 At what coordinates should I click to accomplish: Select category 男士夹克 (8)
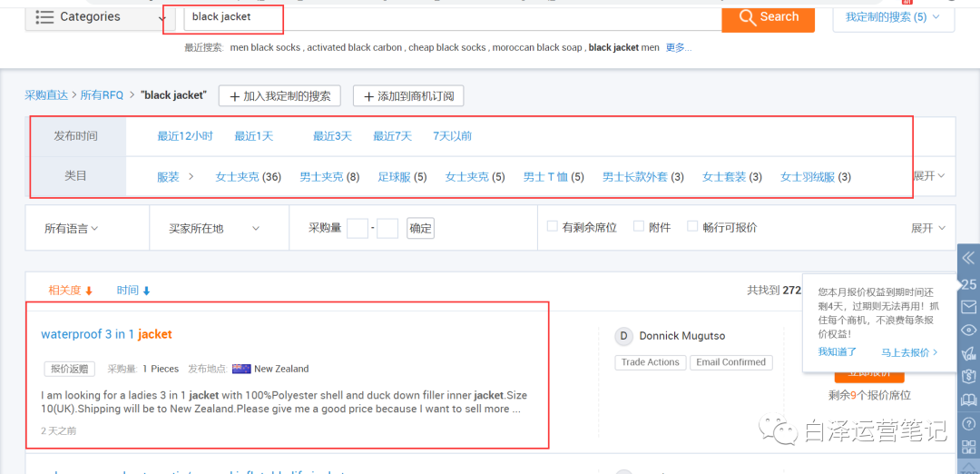(329, 177)
